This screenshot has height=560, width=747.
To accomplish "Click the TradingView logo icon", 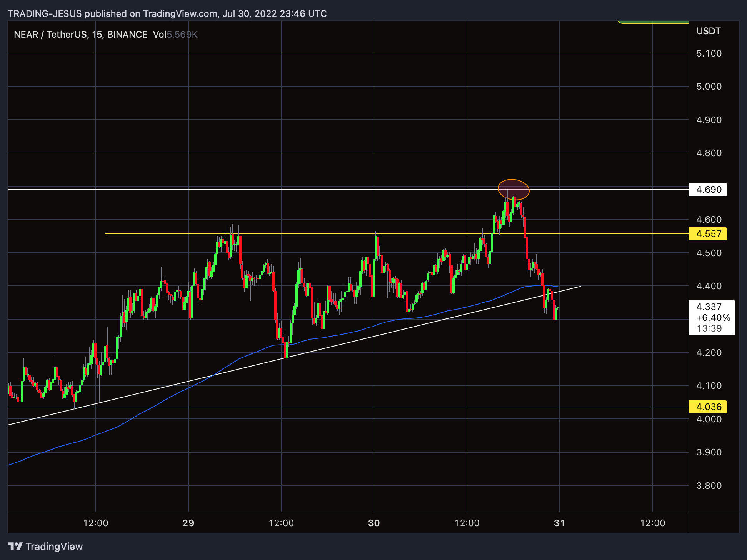I will pyautogui.click(x=15, y=546).
